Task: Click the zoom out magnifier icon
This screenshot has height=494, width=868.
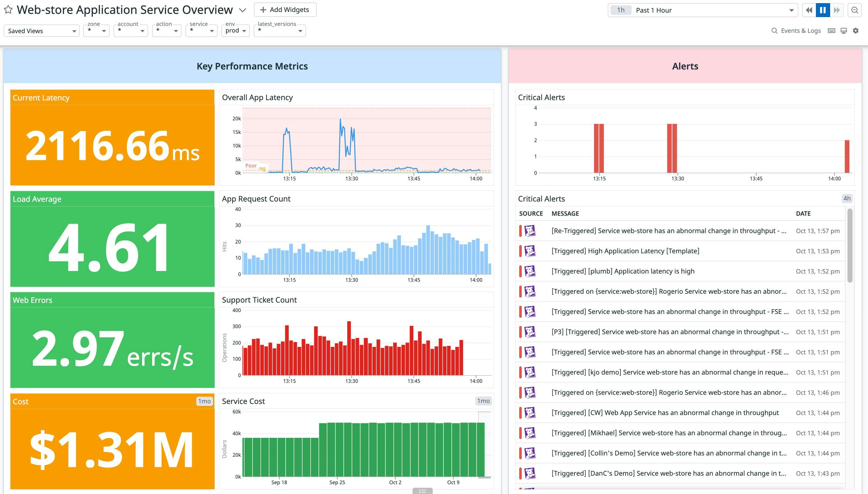Action: click(854, 10)
